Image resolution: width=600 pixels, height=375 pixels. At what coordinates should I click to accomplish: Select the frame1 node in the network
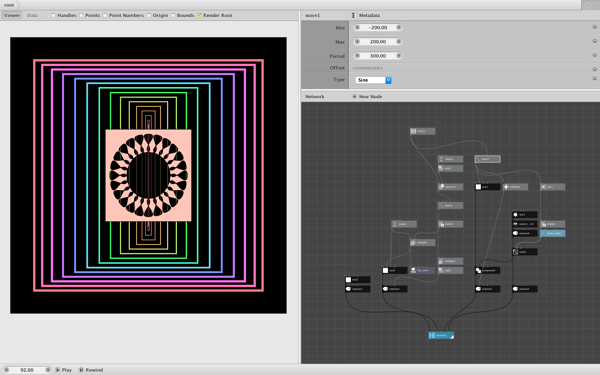tap(422, 131)
